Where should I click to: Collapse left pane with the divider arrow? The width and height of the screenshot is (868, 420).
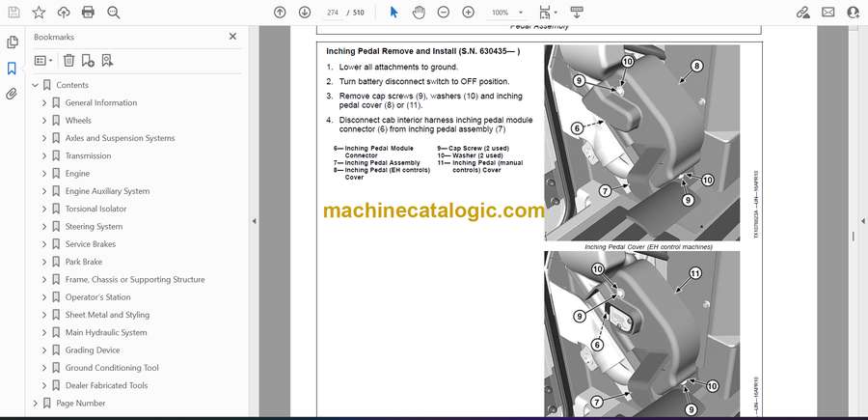[x=254, y=221]
